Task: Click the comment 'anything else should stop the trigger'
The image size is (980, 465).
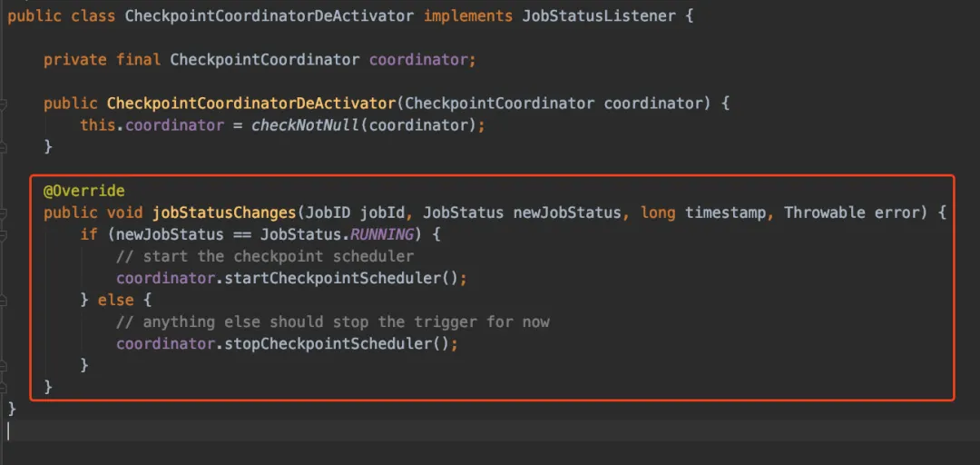Action: click(x=332, y=322)
